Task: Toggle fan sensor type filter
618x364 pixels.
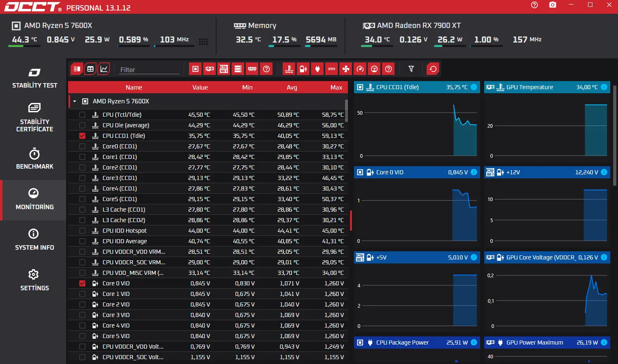Action: coord(346,69)
